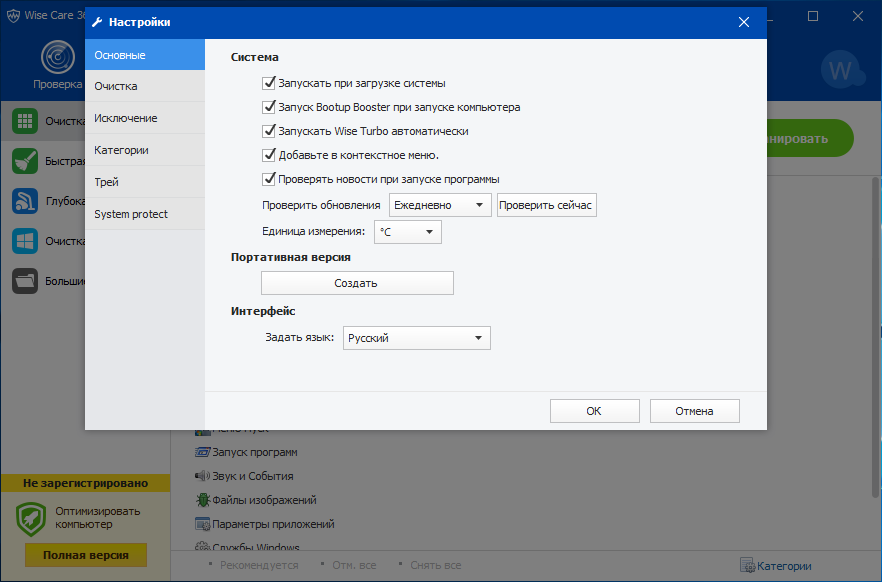This screenshot has height=582, width=882.
Task: Click the Рекомендуется link in bottom bar
Action: (259, 565)
